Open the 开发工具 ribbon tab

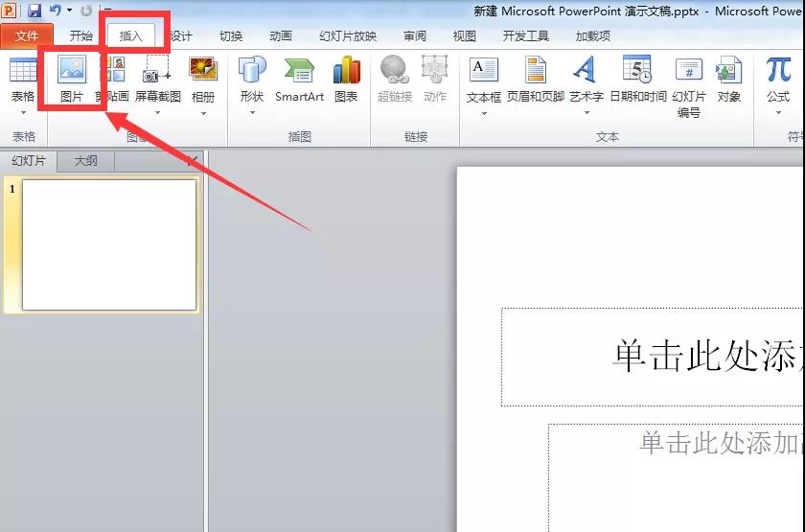click(526, 36)
